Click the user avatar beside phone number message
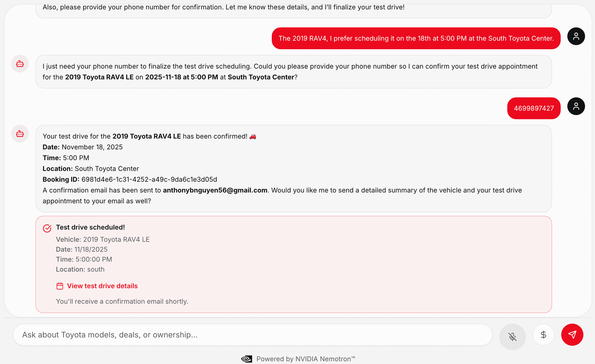 click(x=576, y=106)
